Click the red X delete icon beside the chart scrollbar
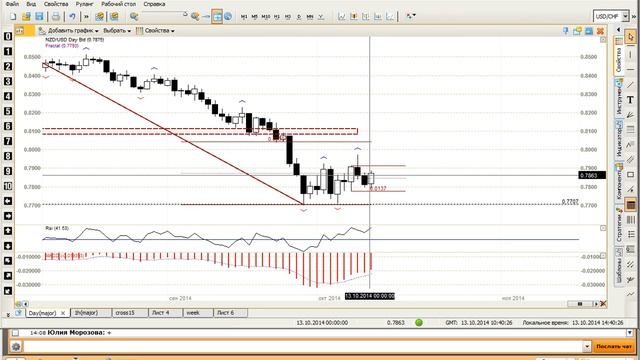The height and width of the screenshot is (360, 640). tap(603, 304)
